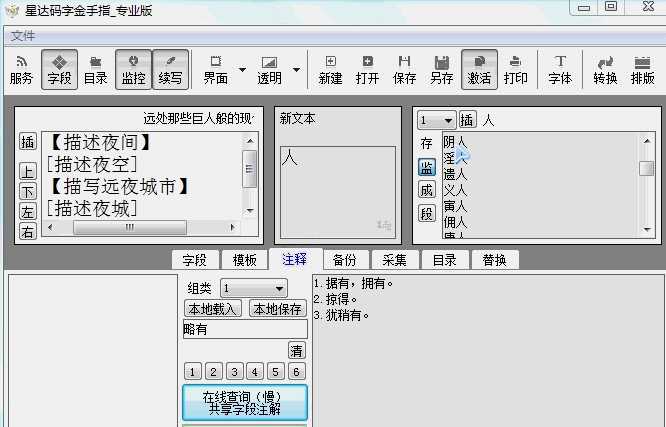Click the field list horizontal scrollbar thumb
This screenshot has height=427, width=666.
click(x=130, y=227)
